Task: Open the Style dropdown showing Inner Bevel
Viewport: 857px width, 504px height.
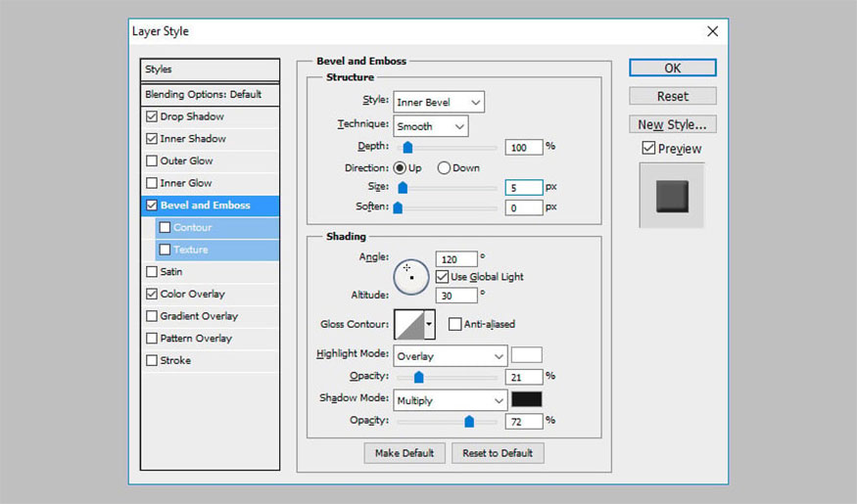Action: point(439,102)
